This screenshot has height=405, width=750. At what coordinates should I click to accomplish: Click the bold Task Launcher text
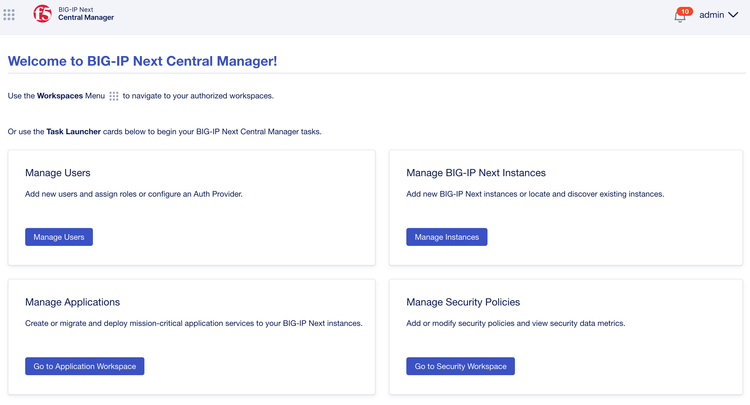74,131
